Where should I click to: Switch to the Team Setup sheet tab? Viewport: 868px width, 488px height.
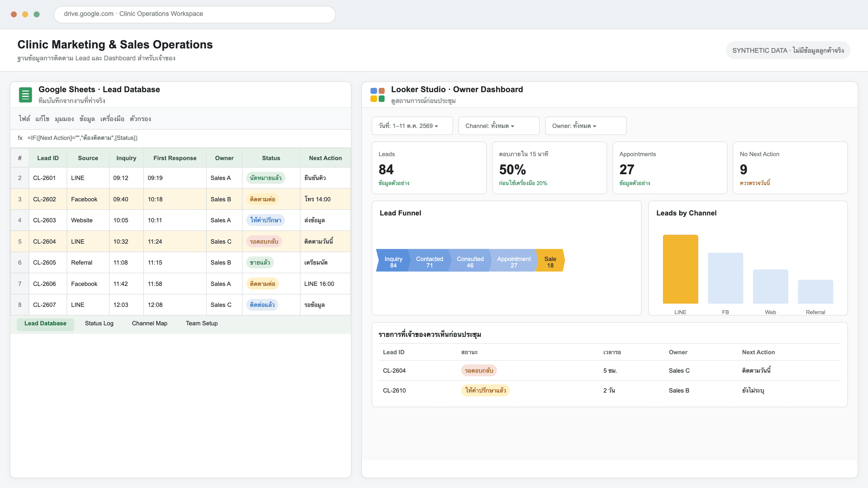202,324
